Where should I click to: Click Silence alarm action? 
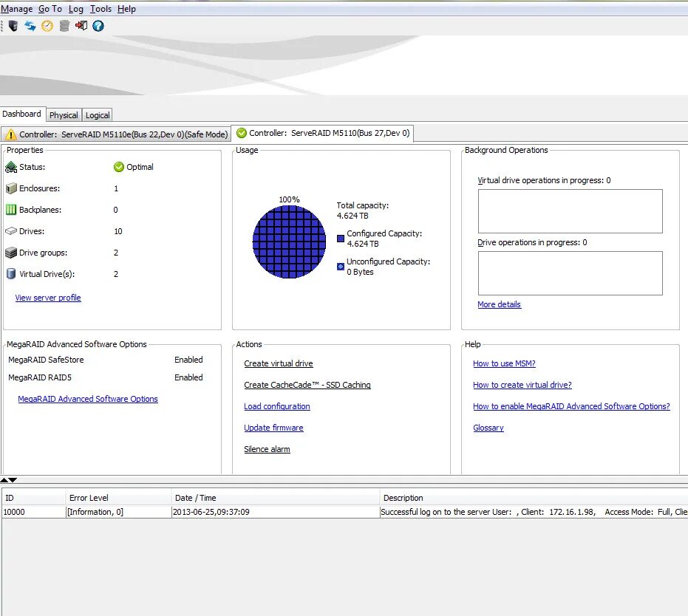click(x=268, y=449)
